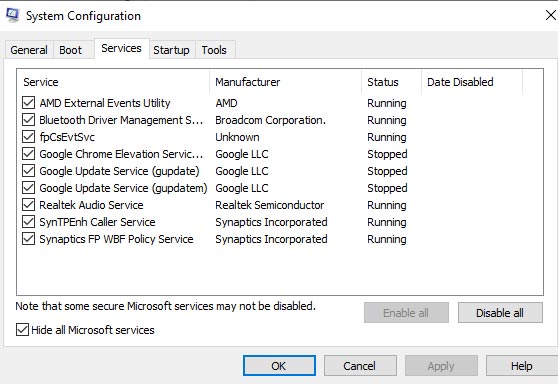Select Synaptics FP WBF Policy Service name
Viewport: 558px width, 384px height.
[x=116, y=239]
